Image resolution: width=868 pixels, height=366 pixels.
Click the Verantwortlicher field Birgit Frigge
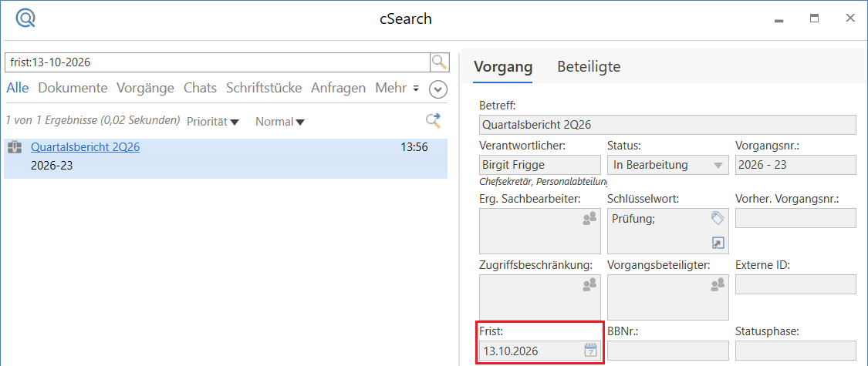click(x=540, y=165)
